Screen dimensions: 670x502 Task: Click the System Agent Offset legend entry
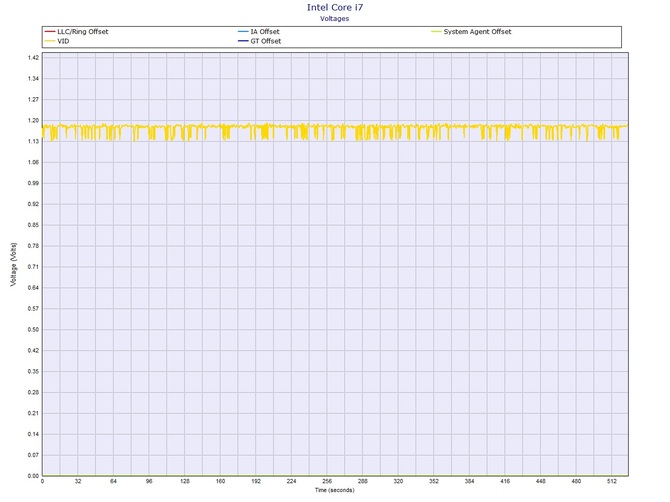(471, 32)
